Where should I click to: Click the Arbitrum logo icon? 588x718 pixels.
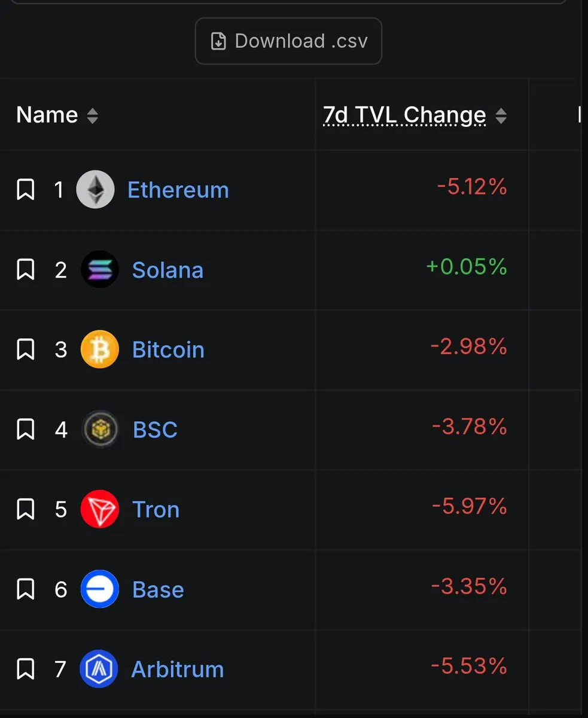tap(99, 668)
